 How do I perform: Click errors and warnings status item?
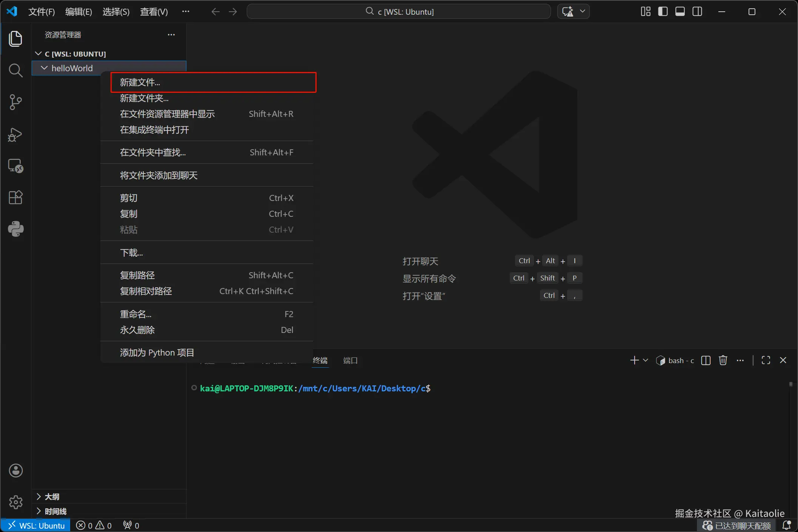coord(94,526)
